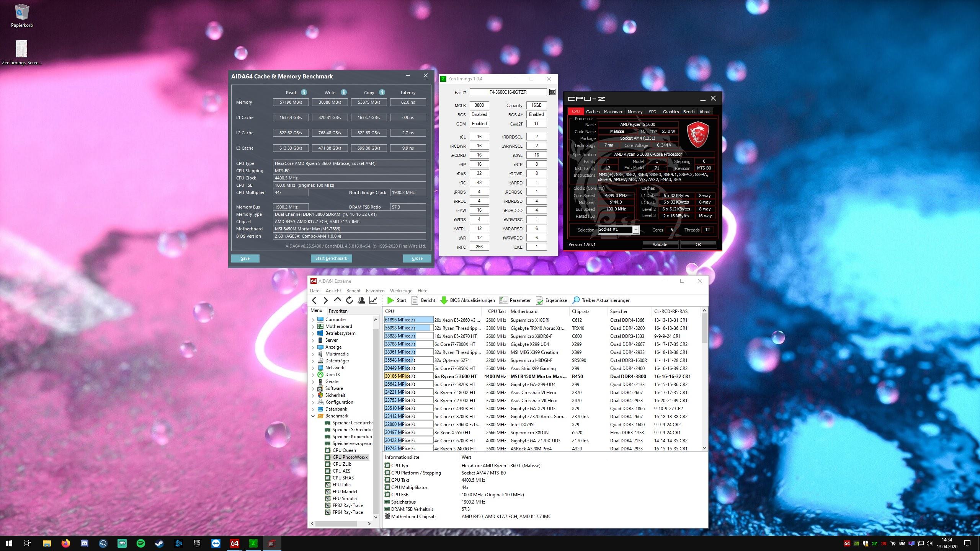Go back with AIDA64 back arrow
Image resolution: width=980 pixels, height=551 pixels.
(314, 300)
